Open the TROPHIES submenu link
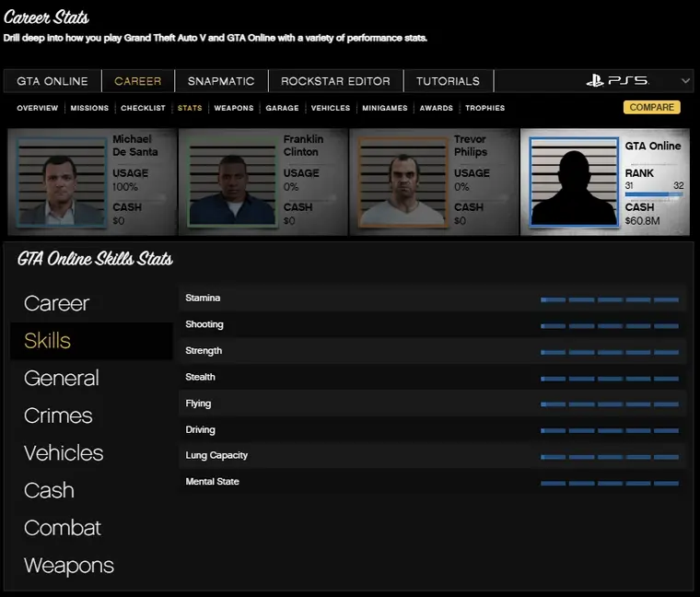 point(484,108)
